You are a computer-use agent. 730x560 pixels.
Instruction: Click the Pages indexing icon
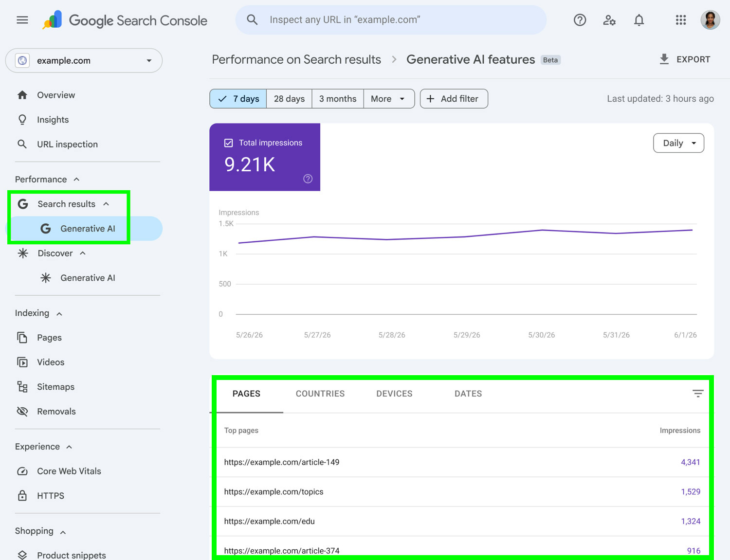(x=22, y=338)
